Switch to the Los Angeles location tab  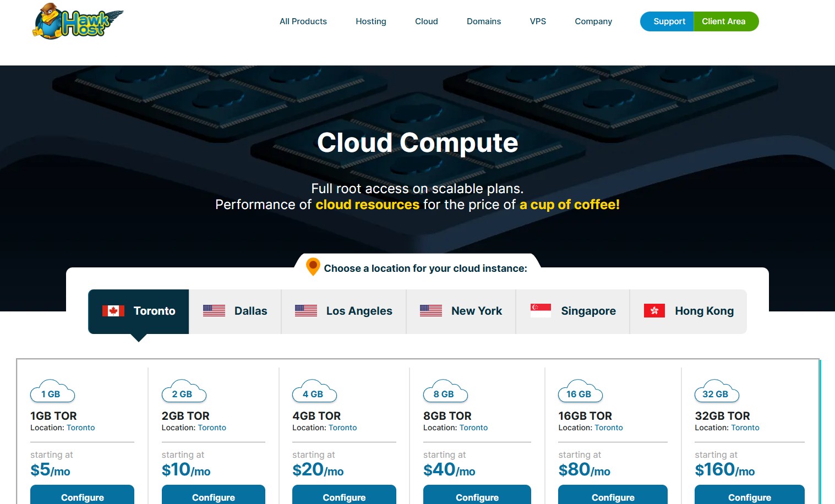(343, 311)
